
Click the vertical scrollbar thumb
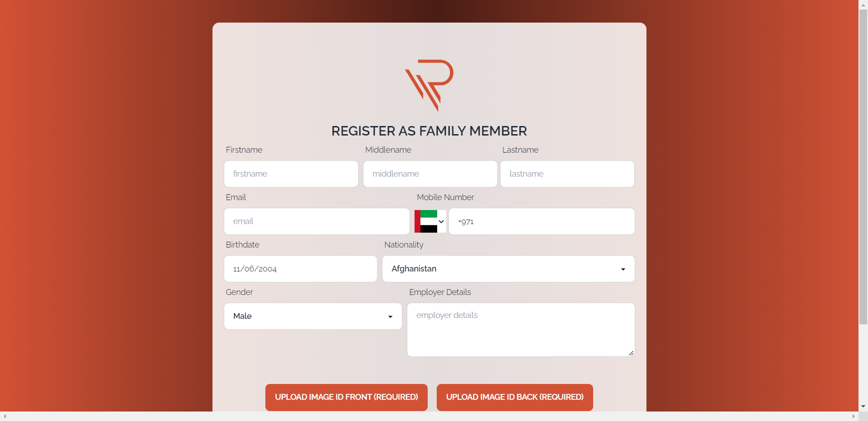point(863,167)
